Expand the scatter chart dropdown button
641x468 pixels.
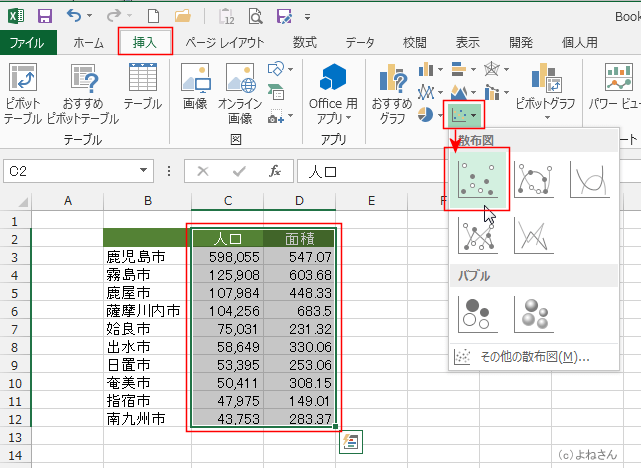coord(463,114)
